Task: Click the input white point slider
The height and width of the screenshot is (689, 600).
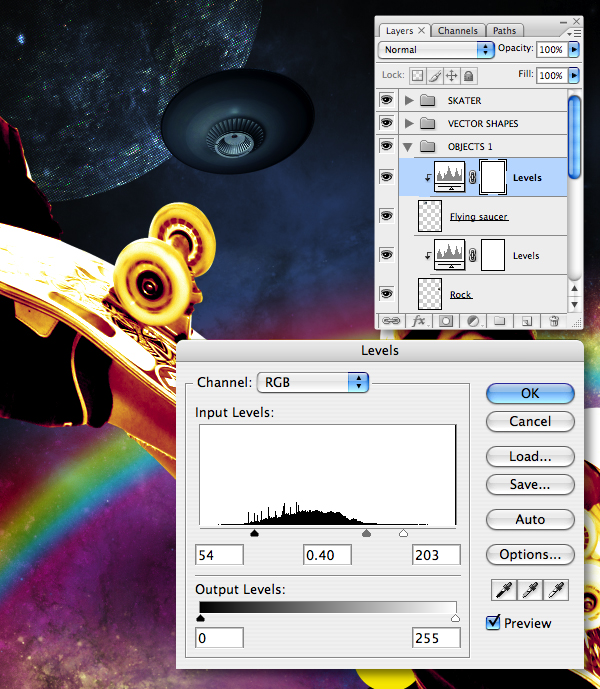Action: click(403, 533)
